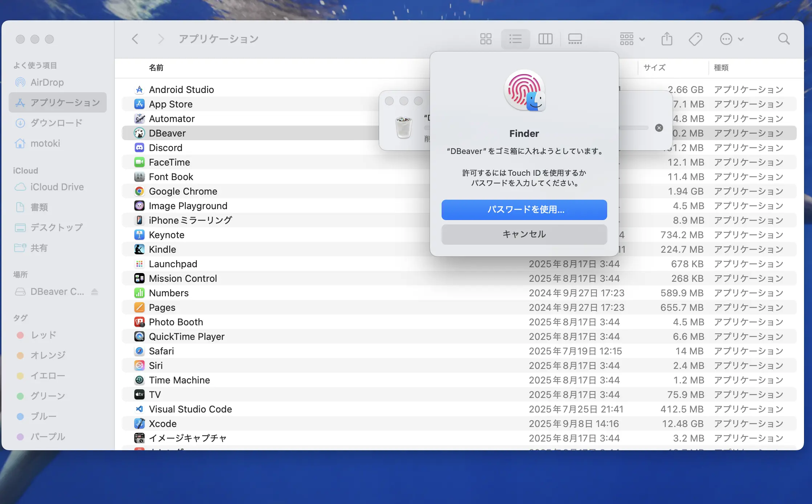812x504 pixels.
Task: Switch to icon view in toolbar
Action: pos(486,39)
